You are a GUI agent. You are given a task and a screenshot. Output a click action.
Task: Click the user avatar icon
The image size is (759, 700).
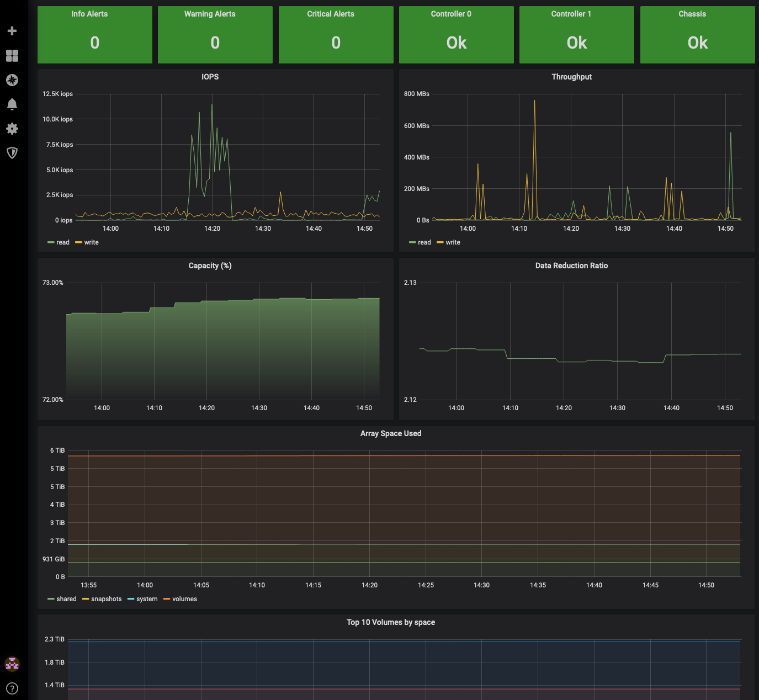point(12,664)
